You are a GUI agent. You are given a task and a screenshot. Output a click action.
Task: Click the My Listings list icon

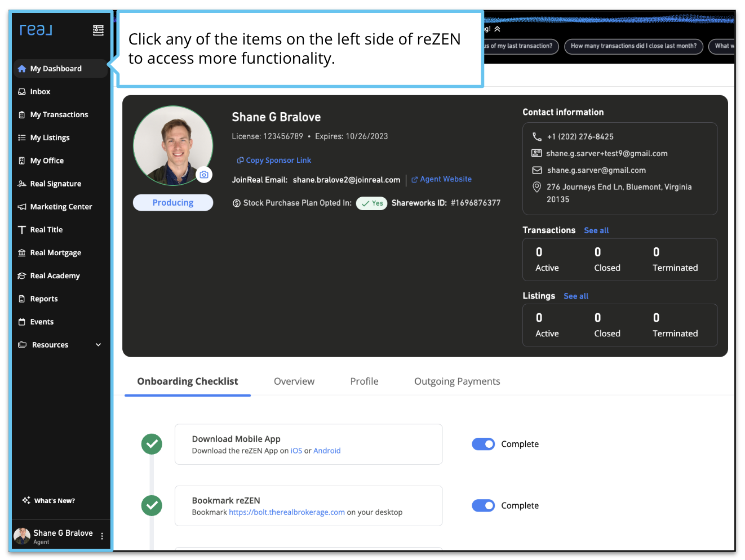(22, 137)
